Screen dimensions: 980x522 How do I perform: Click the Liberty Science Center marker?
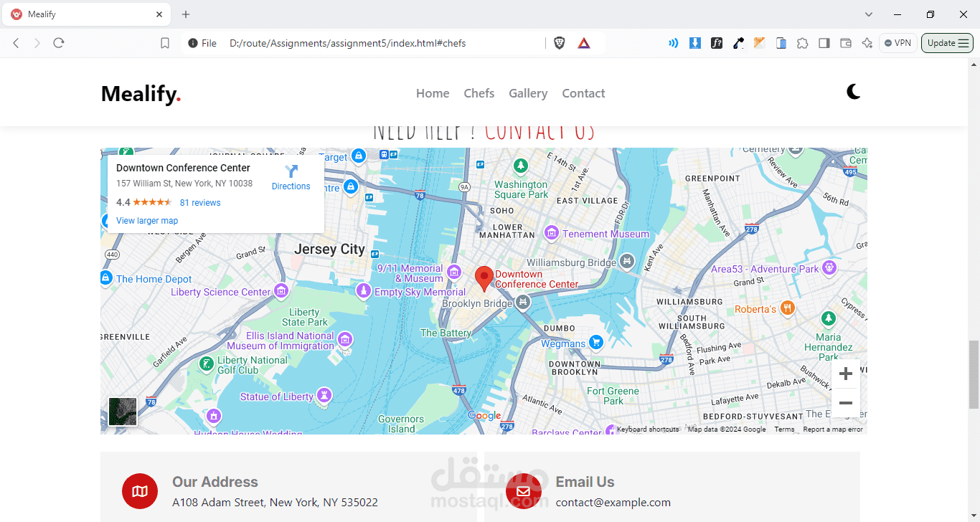point(281,291)
